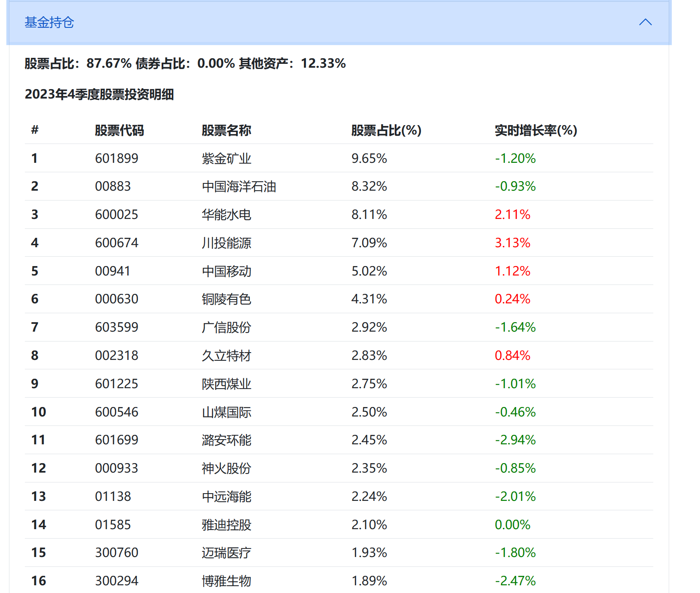Click stock code 300294
Screen dimensions: 700x593
pyautogui.click(x=117, y=581)
